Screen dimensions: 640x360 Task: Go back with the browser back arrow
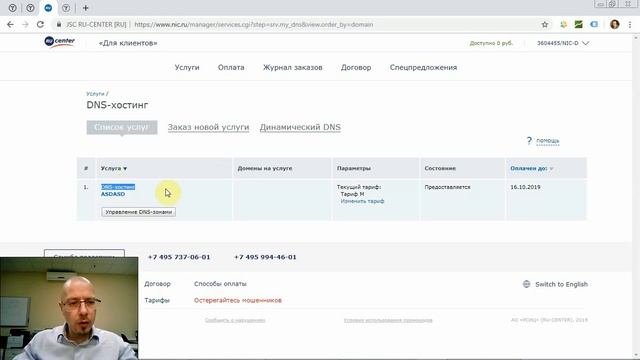[11, 24]
